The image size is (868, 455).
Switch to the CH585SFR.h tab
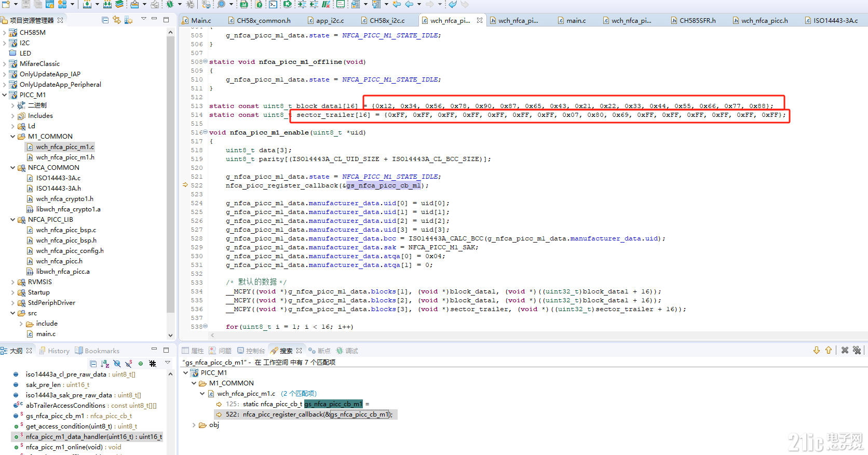tap(693, 20)
